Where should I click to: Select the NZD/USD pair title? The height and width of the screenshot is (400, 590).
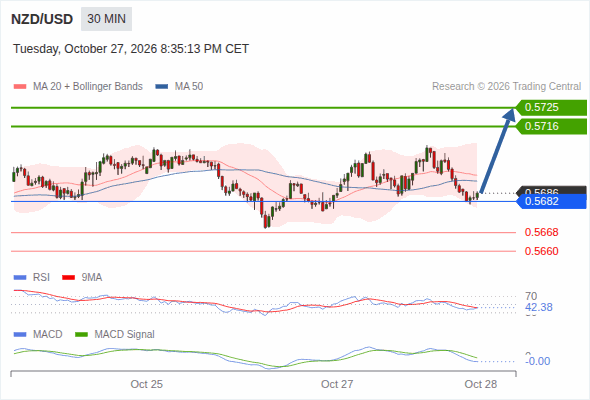[x=42, y=19]
